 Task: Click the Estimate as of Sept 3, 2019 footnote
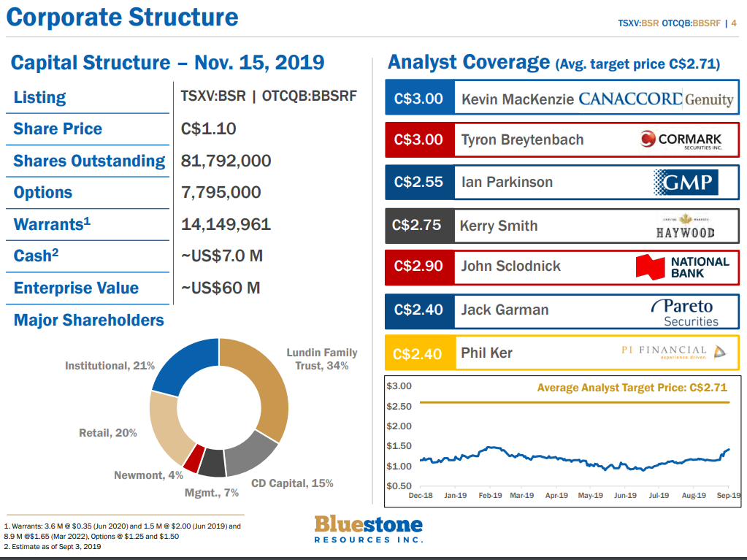[x=53, y=547]
